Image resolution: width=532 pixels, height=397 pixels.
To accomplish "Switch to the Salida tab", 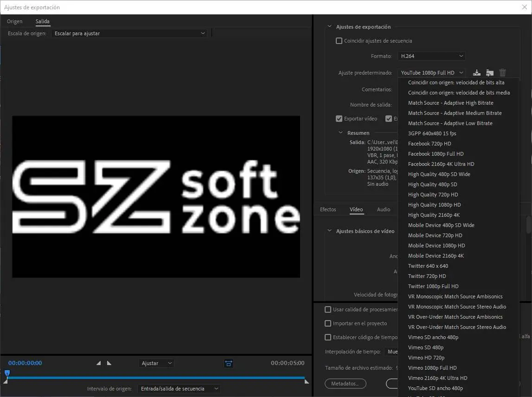I will (x=42, y=21).
